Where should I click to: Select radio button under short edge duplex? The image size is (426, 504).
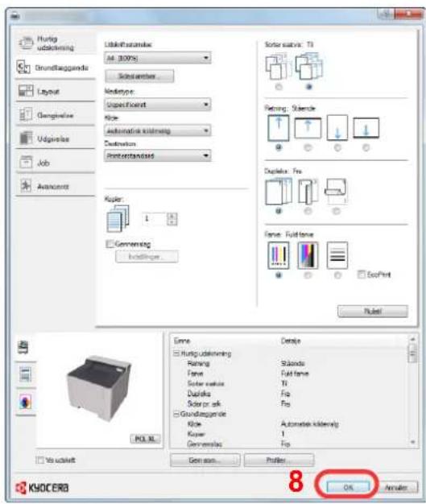point(337,211)
